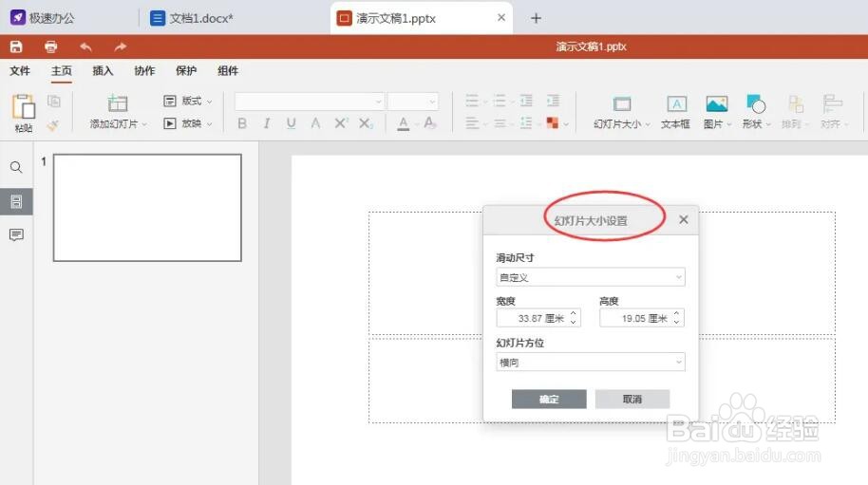Viewport: 868px width, 485px height.
Task: Decrease indent in the paragraph group
Action: [526, 101]
